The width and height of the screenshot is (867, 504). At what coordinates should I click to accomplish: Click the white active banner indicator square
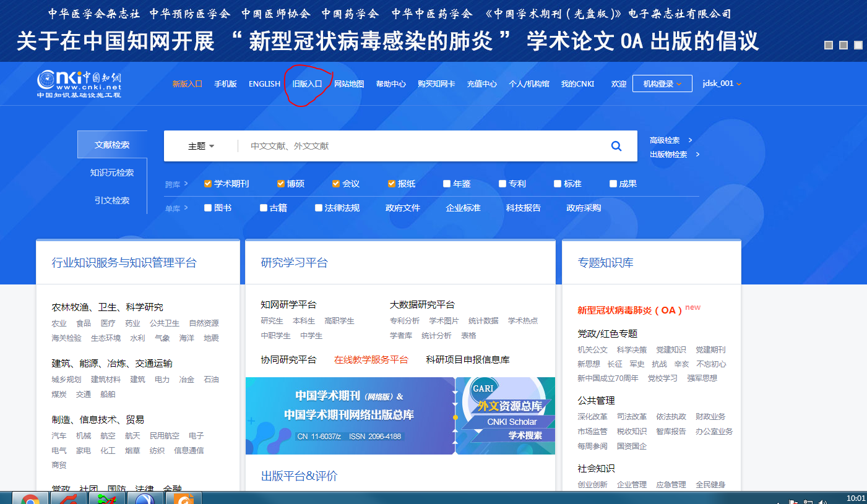(858, 45)
